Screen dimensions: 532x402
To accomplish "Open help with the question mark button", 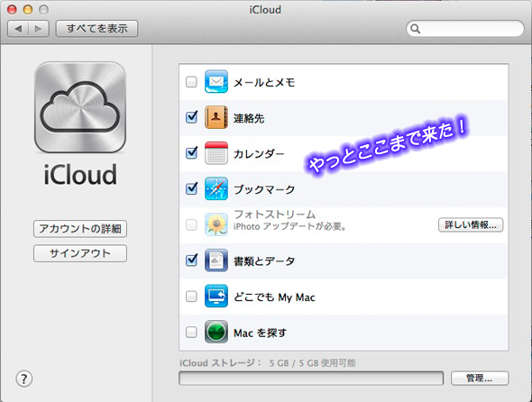I will pyautogui.click(x=24, y=379).
